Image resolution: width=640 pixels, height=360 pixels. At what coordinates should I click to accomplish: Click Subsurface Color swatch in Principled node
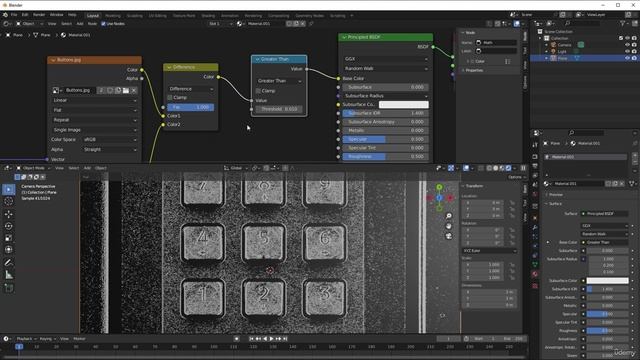[404, 104]
